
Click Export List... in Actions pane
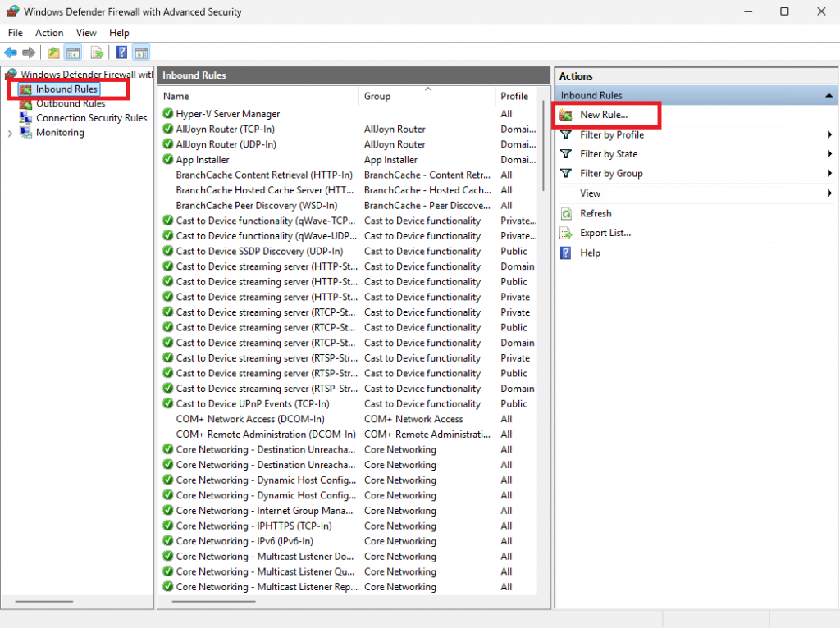(605, 233)
